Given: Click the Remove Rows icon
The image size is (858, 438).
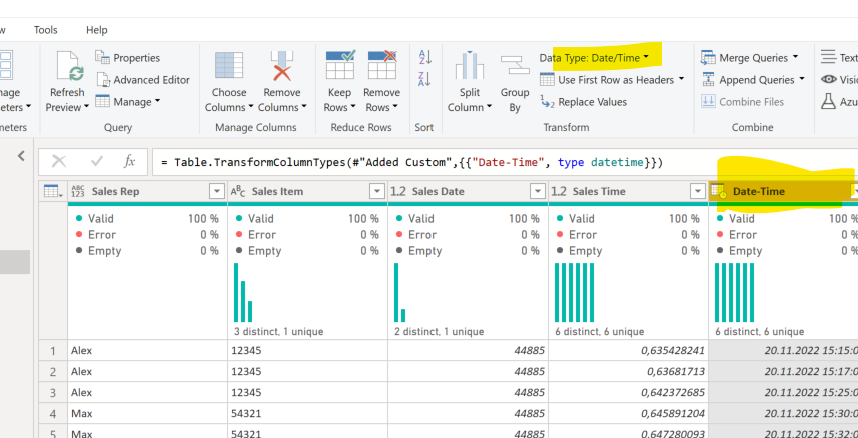Looking at the screenshot, I should [381, 65].
